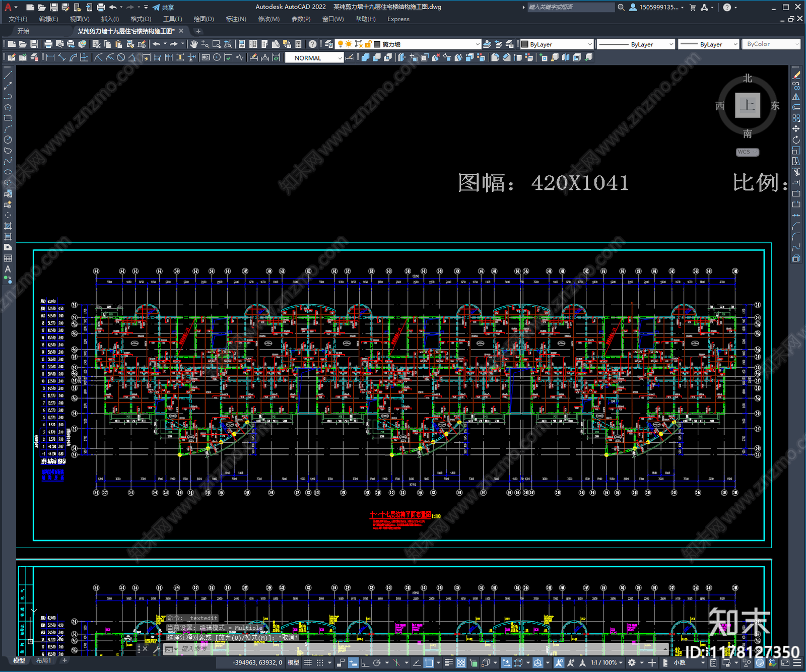
Task: Expand the 剪力墙 layer dropdown list
Action: 477,44
